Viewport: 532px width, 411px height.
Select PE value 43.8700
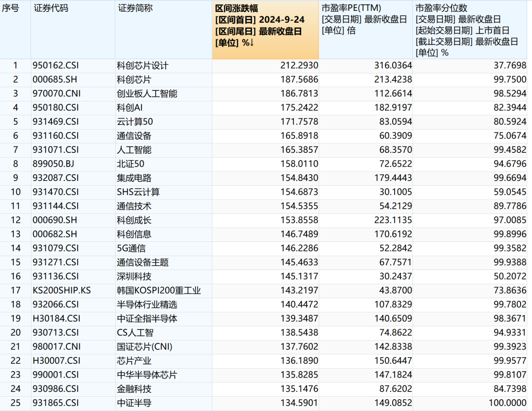coord(396,290)
